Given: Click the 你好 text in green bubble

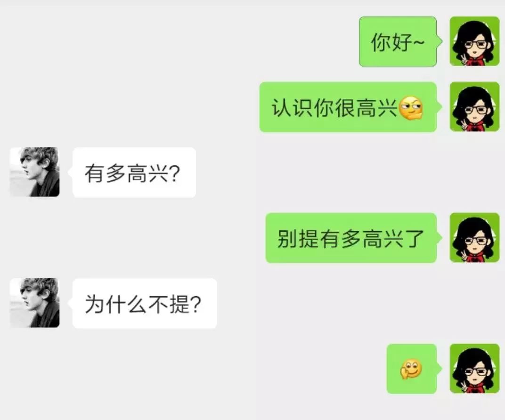Looking at the screenshot, I should tap(391, 42).
